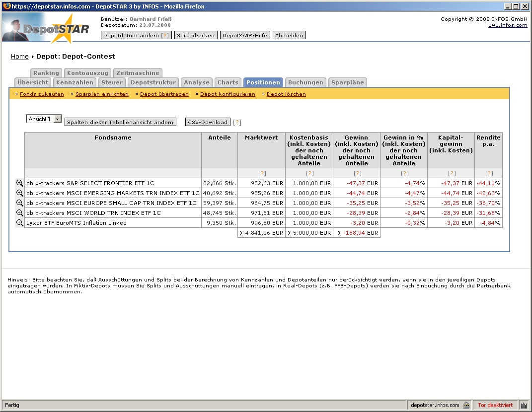Open the Fonds zukaufen link
Screen dimensions: 532x412
(42, 94)
